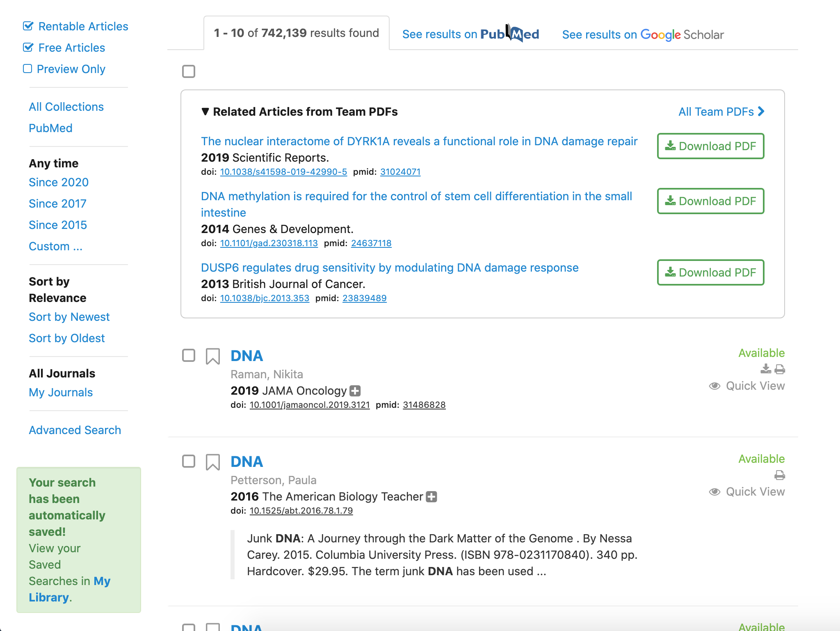This screenshot has height=631, width=840.
Task: Expand plus icon beside The American Biology Teacher
Action: (x=431, y=497)
